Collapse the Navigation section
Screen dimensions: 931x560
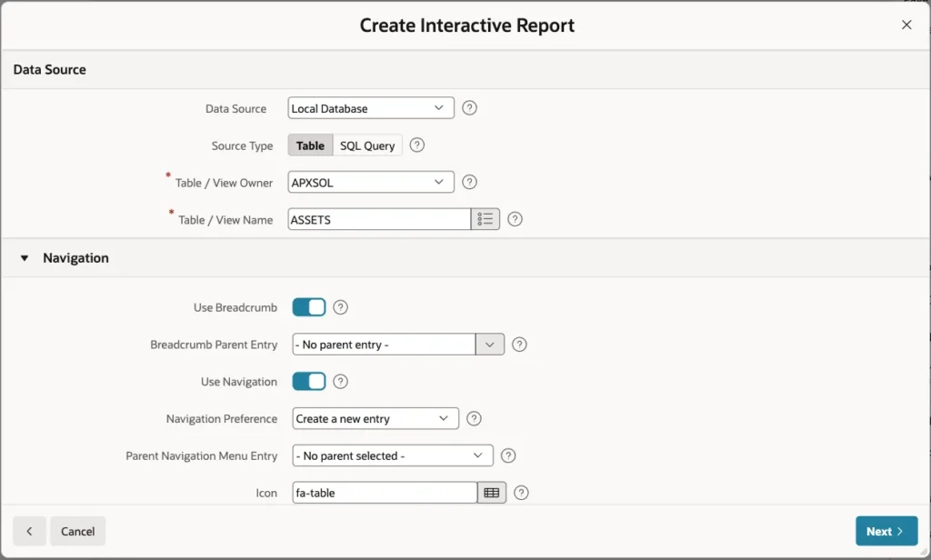click(25, 258)
